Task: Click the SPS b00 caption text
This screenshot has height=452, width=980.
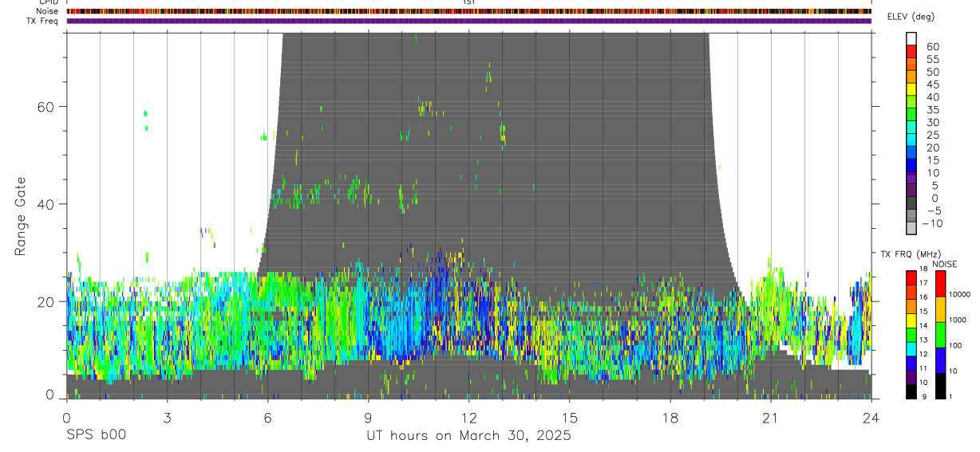Action: click(x=96, y=435)
